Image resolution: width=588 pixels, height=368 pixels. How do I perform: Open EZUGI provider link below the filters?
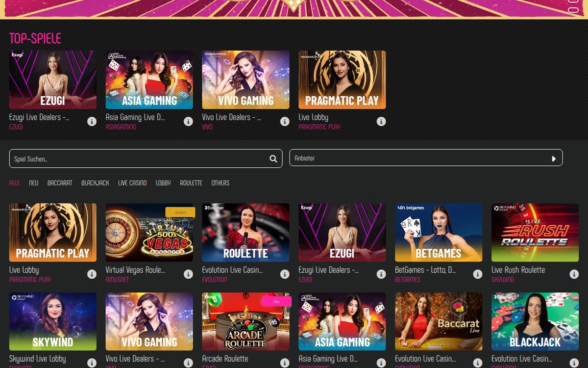point(306,279)
